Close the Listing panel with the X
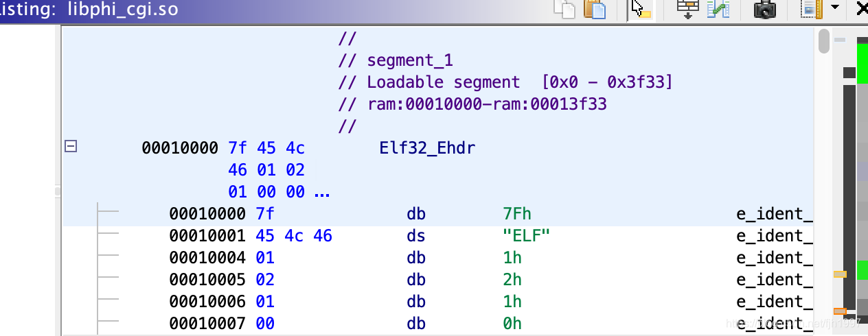This screenshot has height=336, width=868. [x=861, y=8]
